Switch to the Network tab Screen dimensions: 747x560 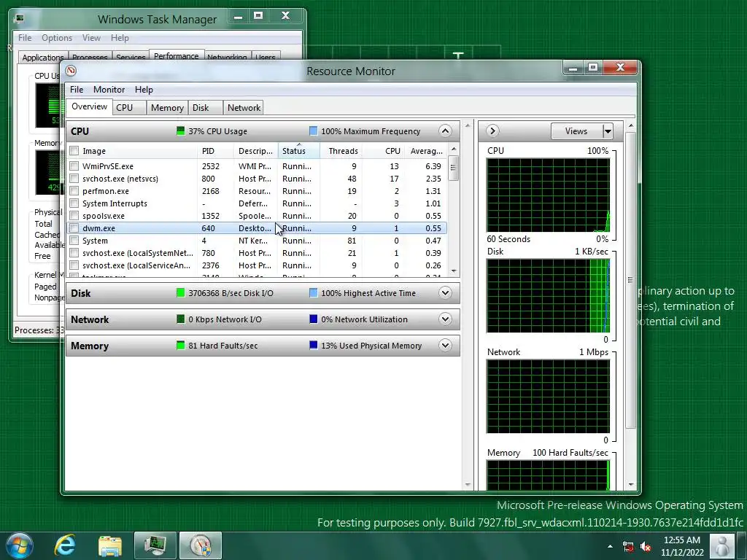(x=244, y=108)
